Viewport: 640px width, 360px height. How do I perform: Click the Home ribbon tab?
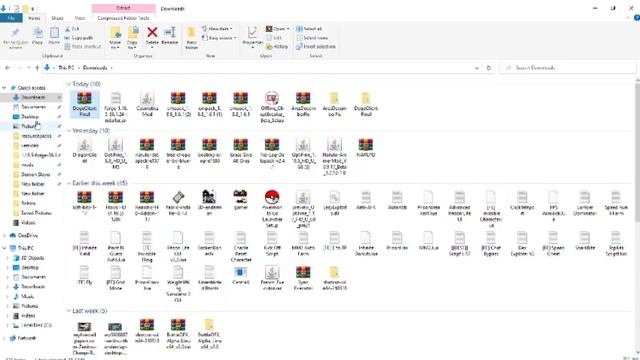[x=34, y=18]
